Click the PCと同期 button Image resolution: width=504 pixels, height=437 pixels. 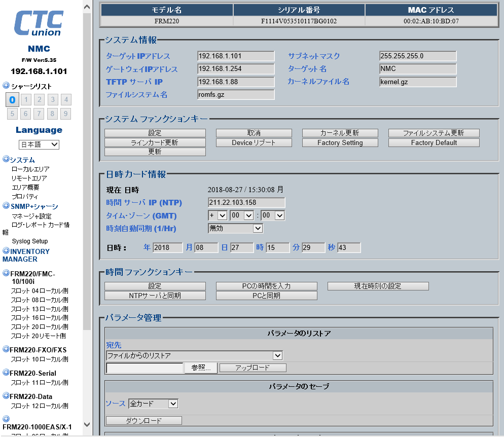[267, 296]
